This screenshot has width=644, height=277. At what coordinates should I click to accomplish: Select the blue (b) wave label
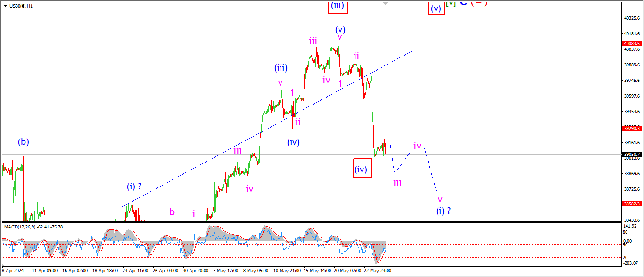coord(24,141)
